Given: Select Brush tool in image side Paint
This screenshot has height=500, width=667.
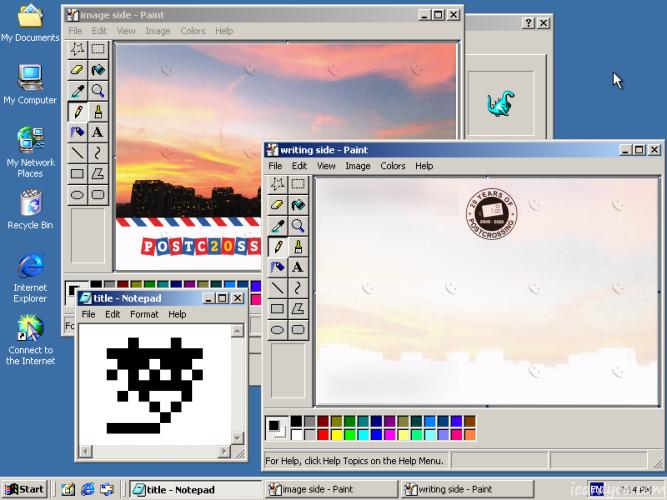Looking at the screenshot, I should (98, 111).
